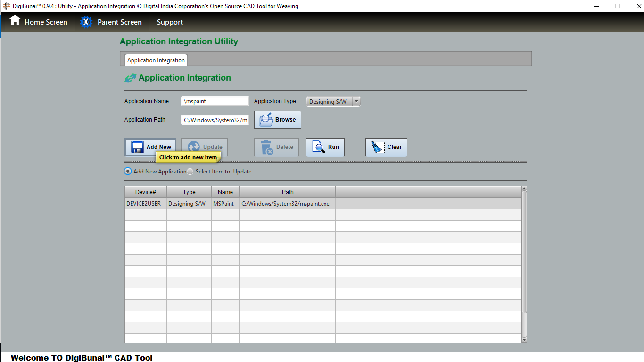Viewport: 644px width, 362px height.
Task: Open the Application Type dropdown
Action: pos(333,101)
